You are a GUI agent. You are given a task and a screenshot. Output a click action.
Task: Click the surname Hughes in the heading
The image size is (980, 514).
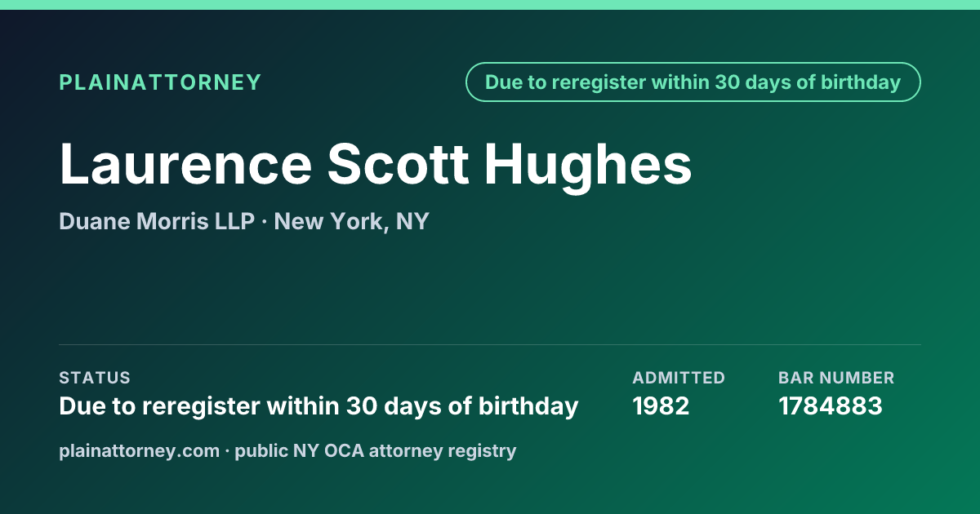tap(588, 166)
